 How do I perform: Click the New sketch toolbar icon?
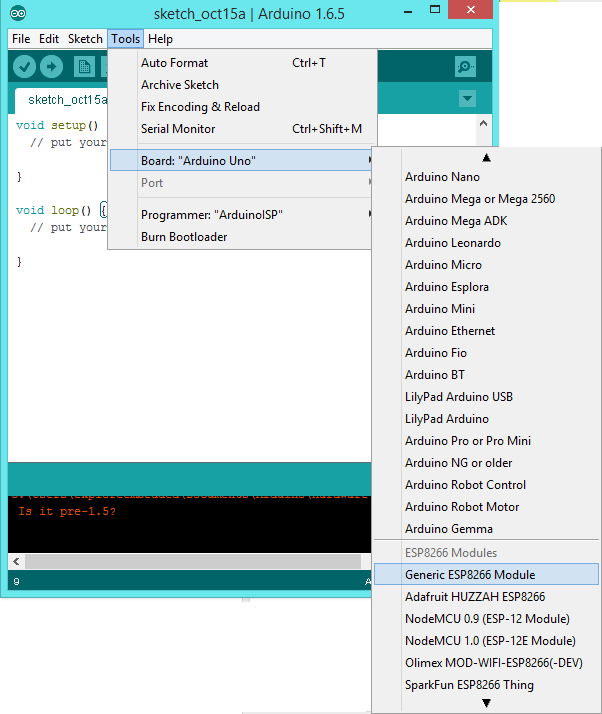coord(84,67)
